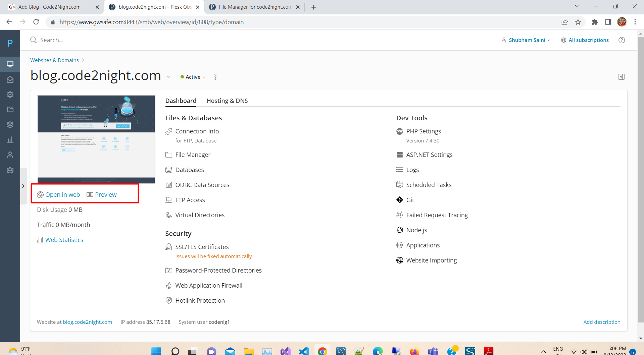Viewport: 644px width, 355px height.
Task: Open the Statistics chart sidebar icon
Action: point(10,140)
